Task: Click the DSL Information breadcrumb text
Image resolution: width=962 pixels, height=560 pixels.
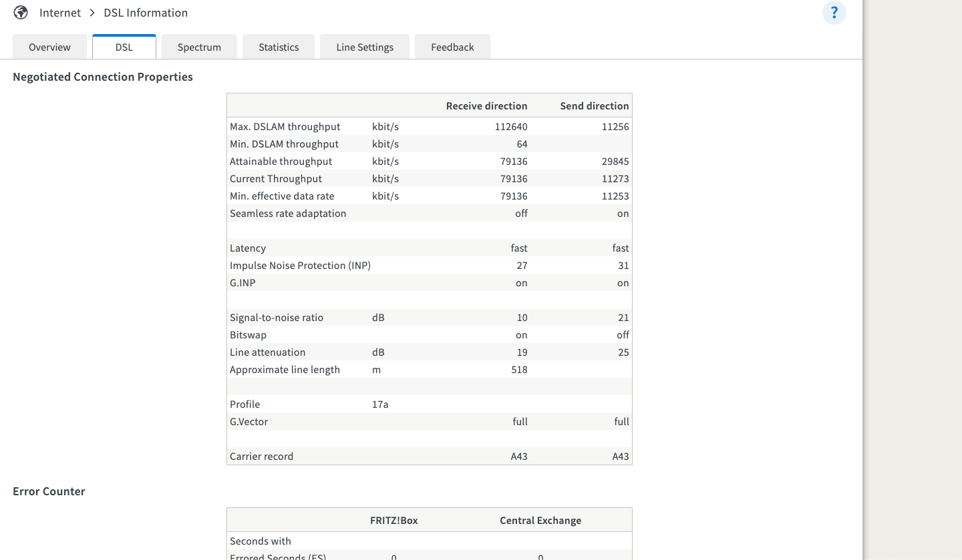Action: [146, 13]
